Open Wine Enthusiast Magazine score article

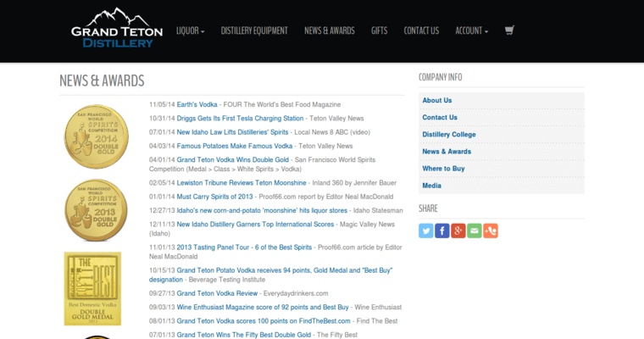click(x=263, y=308)
